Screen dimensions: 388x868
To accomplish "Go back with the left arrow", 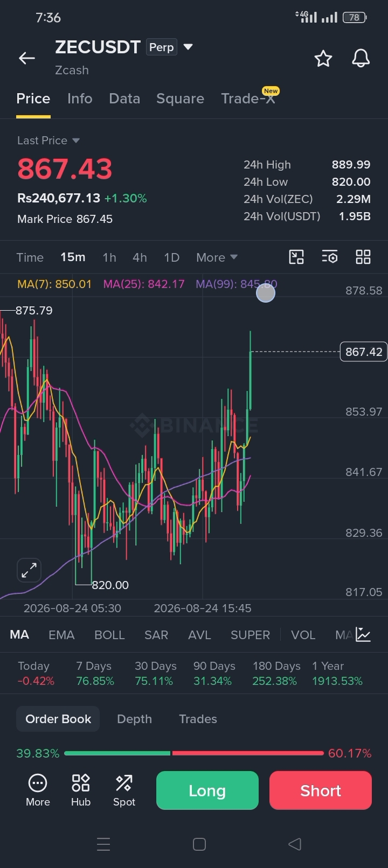I will pos(27,58).
